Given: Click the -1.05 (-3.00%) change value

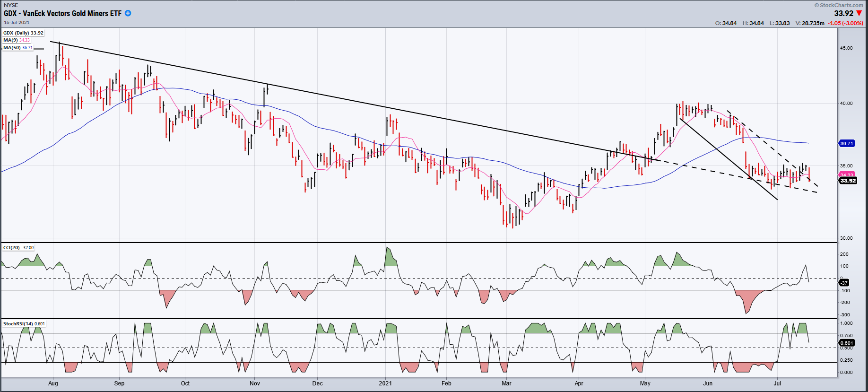Looking at the screenshot, I should [845, 23].
